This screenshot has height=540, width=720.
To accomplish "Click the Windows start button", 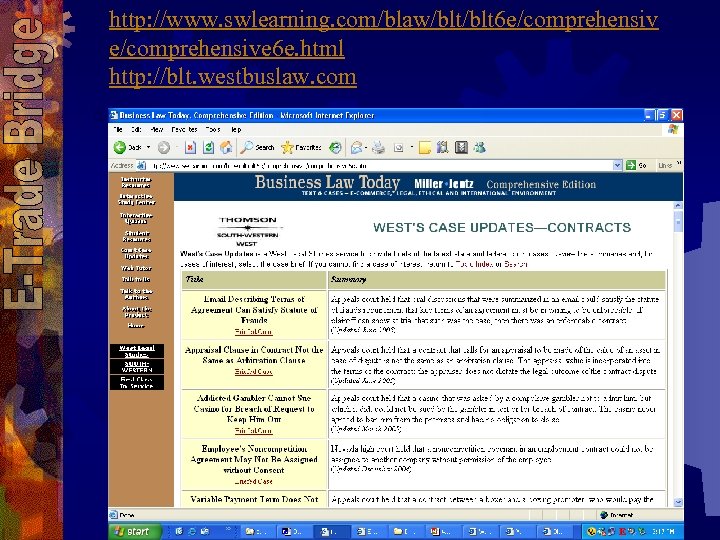I will (134, 531).
